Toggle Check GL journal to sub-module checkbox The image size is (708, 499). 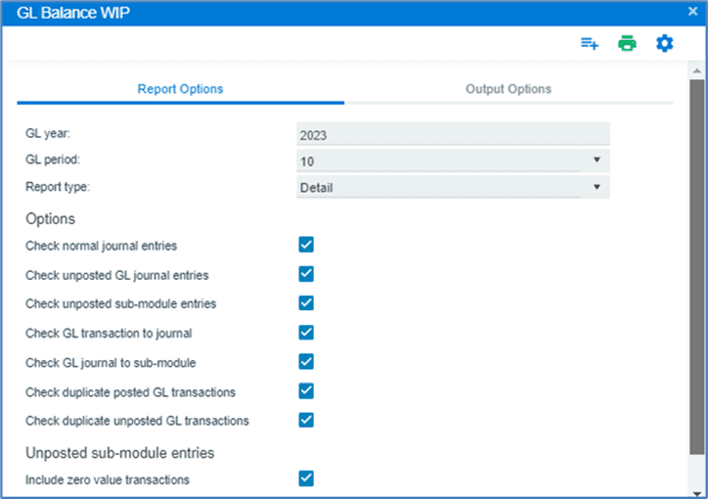point(306,361)
